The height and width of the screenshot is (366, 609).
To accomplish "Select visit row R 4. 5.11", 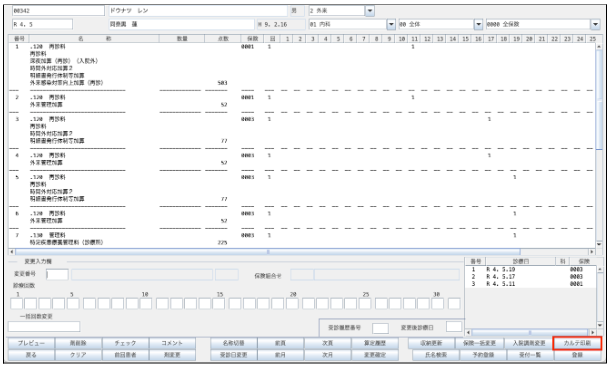I will (x=531, y=284).
